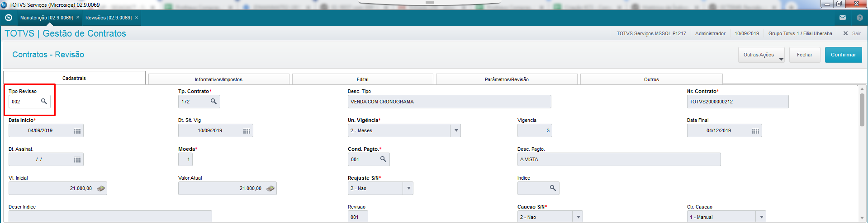The height and width of the screenshot is (223, 868).
Task: Click the Desc. Tipo field
Action: 449,102
